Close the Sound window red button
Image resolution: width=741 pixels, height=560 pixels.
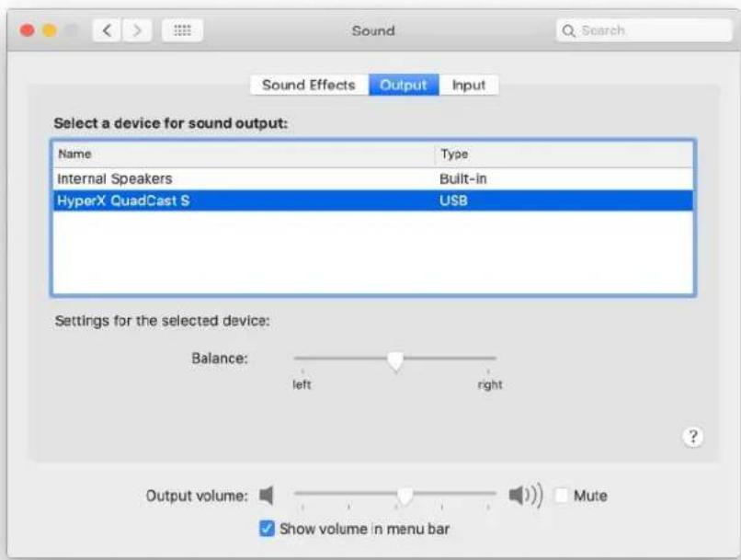(28, 30)
